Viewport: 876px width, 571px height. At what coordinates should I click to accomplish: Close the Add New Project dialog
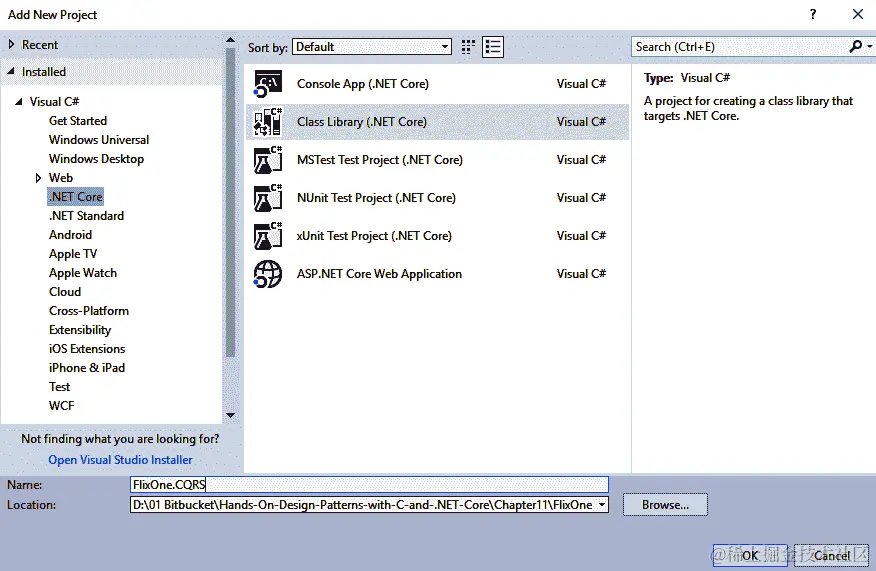pyautogui.click(x=858, y=14)
